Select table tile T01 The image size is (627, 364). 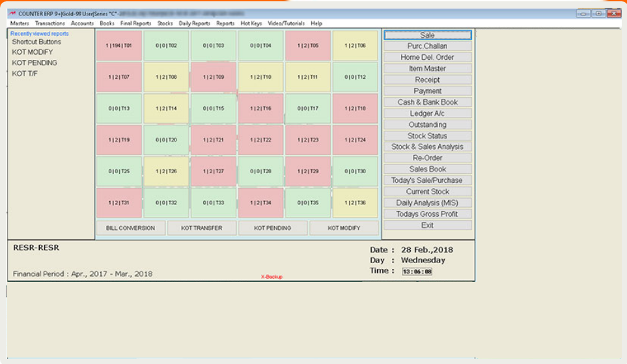click(118, 46)
